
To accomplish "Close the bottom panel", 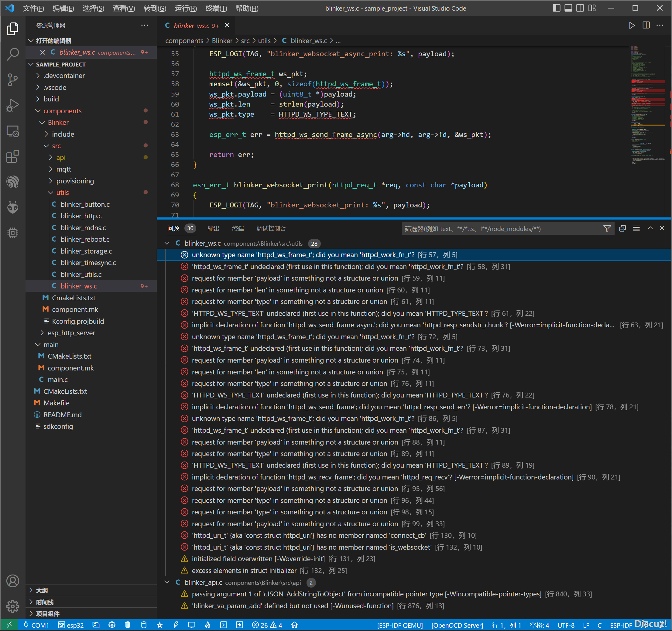I will tap(662, 228).
